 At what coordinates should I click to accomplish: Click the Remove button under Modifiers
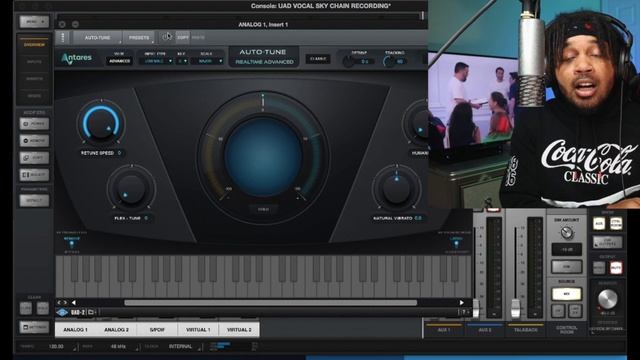click(x=34, y=141)
